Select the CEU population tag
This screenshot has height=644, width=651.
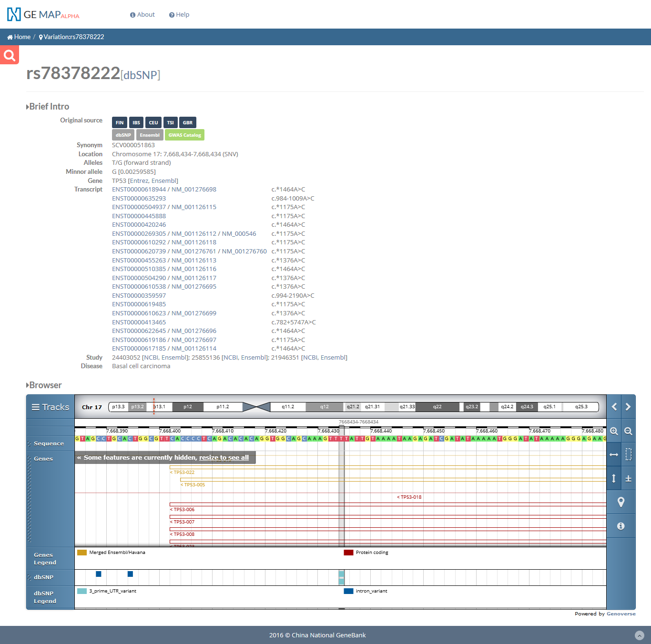click(x=153, y=122)
